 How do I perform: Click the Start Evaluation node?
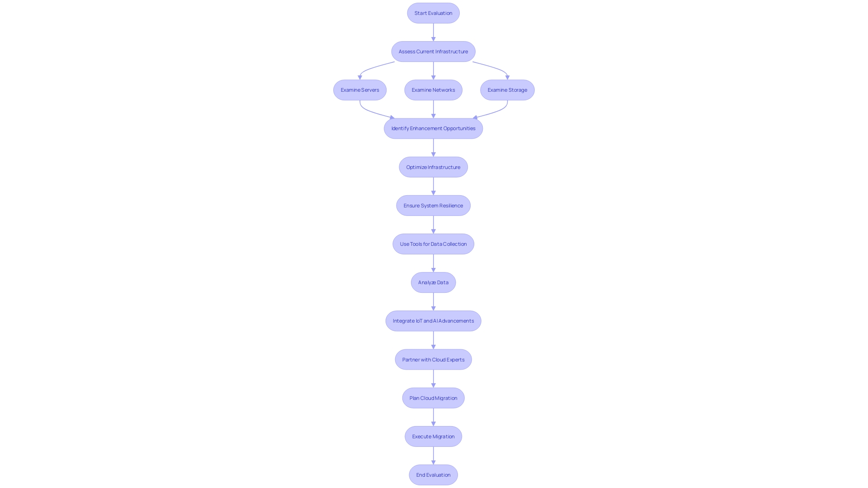tap(434, 13)
